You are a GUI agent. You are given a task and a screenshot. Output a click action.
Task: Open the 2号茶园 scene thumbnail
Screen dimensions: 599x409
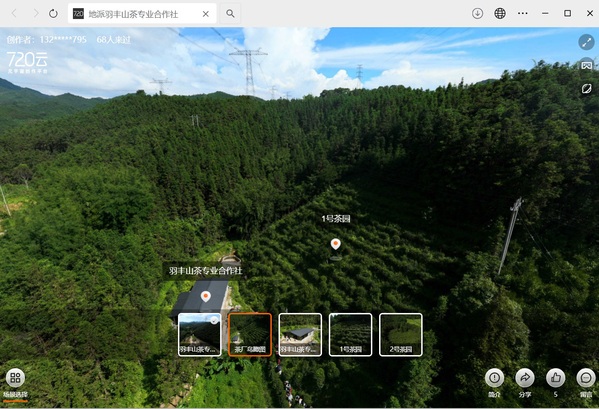click(x=401, y=335)
